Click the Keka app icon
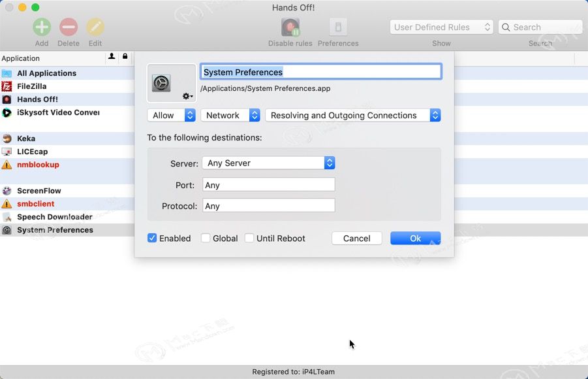 7,139
